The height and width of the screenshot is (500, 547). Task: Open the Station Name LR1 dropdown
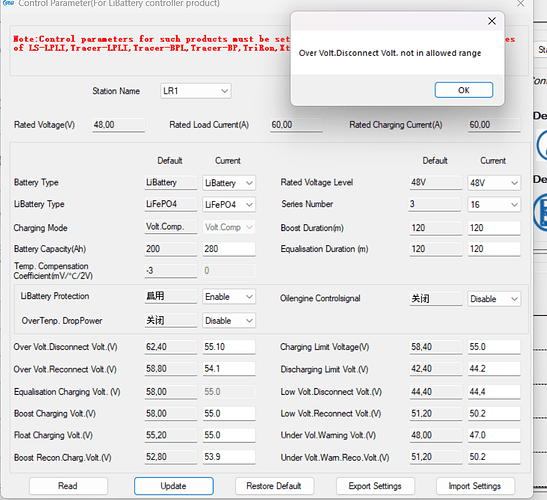pos(196,91)
